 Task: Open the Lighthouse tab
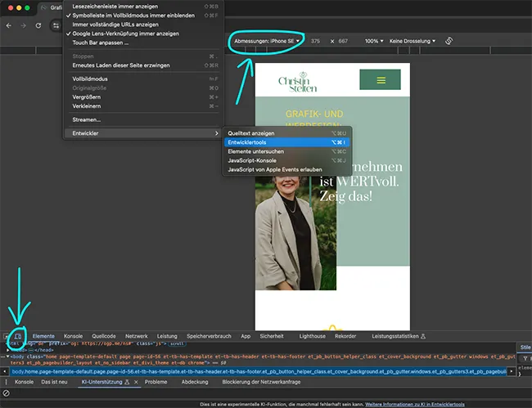pyautogui.click(x=312, y=336)
